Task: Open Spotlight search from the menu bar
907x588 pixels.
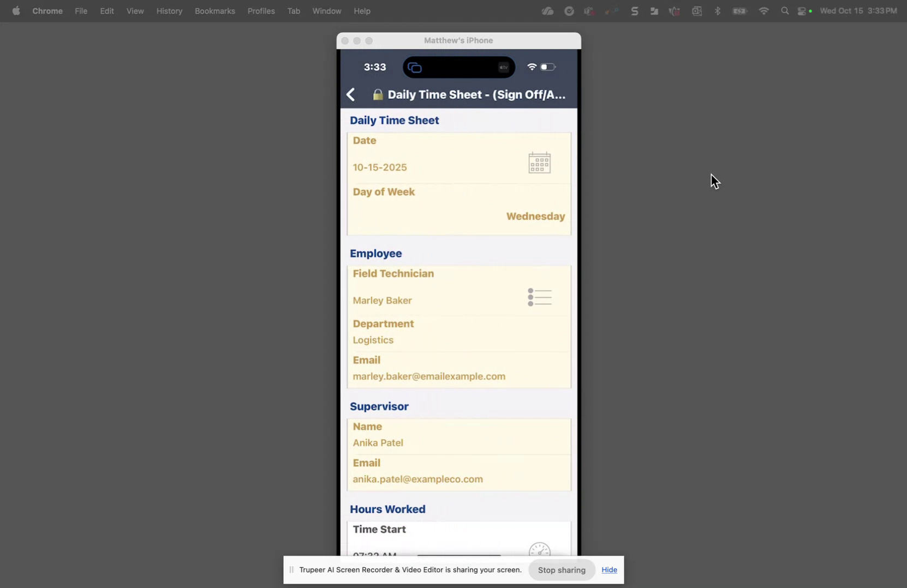Action: (785, 10)
